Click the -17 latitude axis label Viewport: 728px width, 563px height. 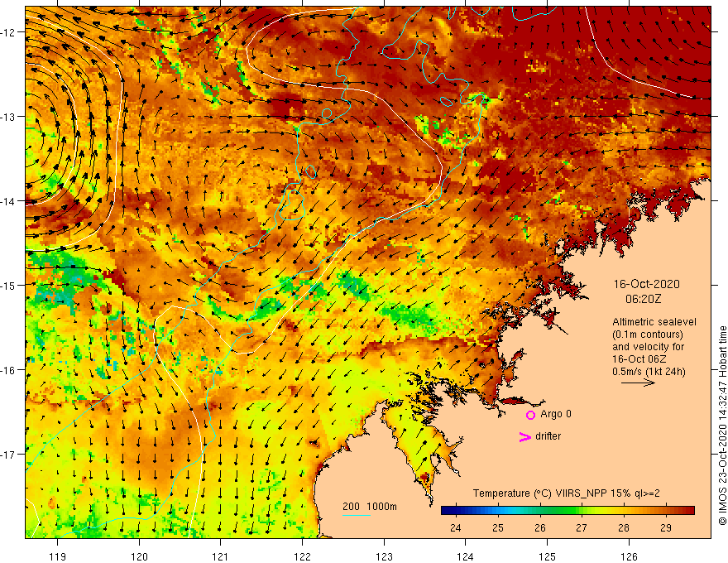[x=7, y=455]
